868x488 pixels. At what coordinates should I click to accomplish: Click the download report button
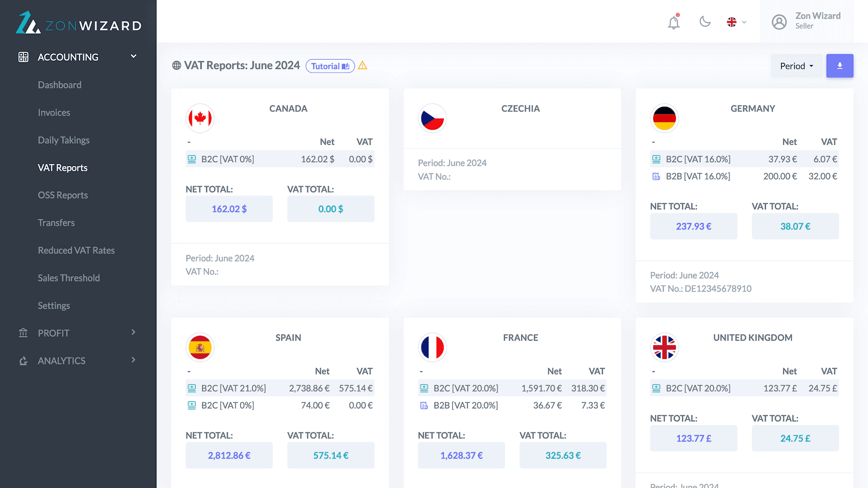[x=839, y=66]
